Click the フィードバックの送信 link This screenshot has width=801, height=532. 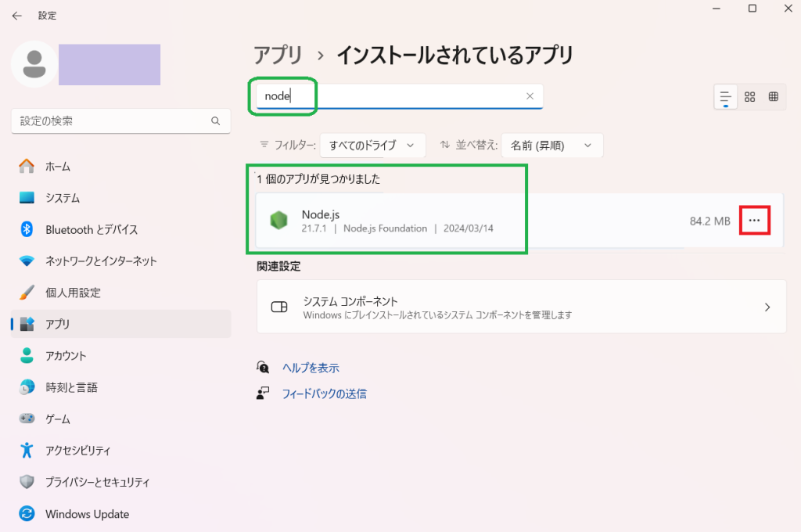pyautogui.click(x=324, y=394)
